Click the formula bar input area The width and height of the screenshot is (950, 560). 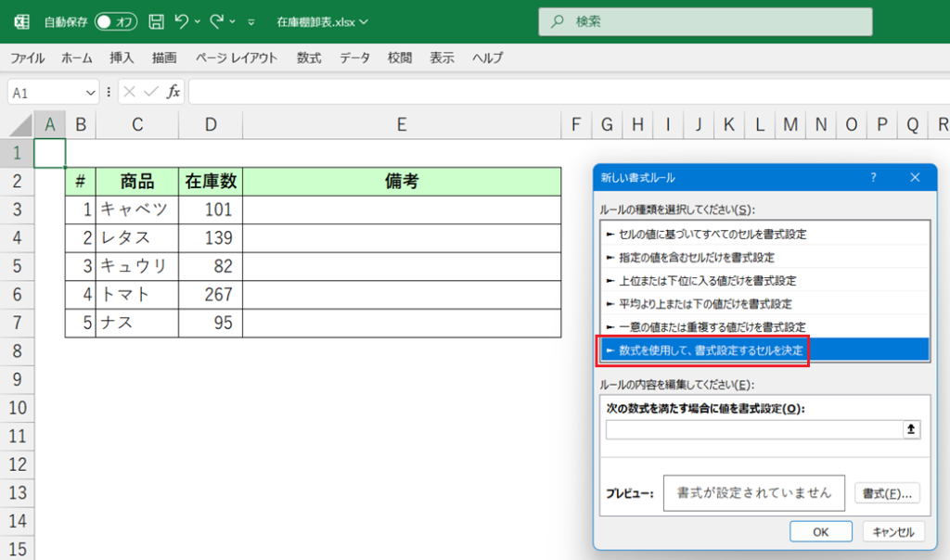click(569, 92)
